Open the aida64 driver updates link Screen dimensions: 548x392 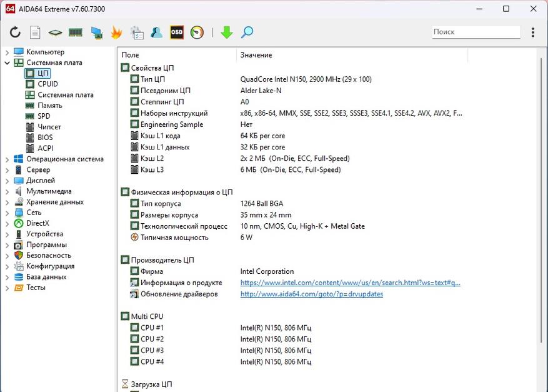pos(312,294)
